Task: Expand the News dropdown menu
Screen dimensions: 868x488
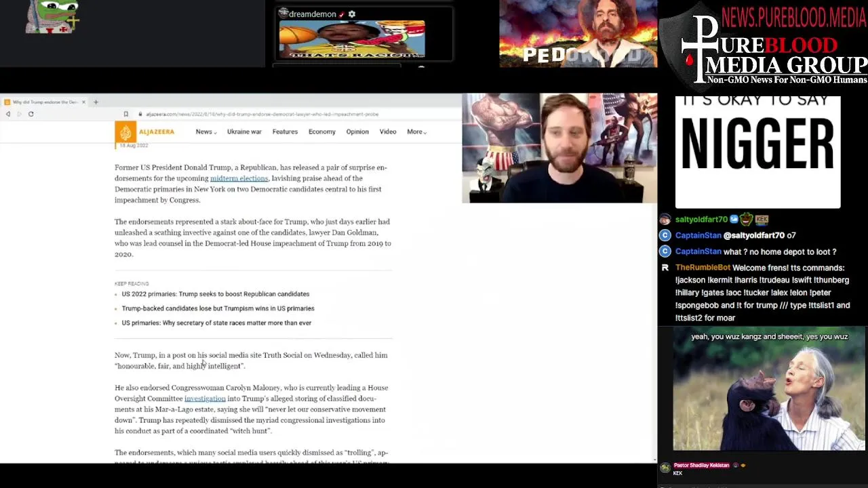Action: point(206,131)
